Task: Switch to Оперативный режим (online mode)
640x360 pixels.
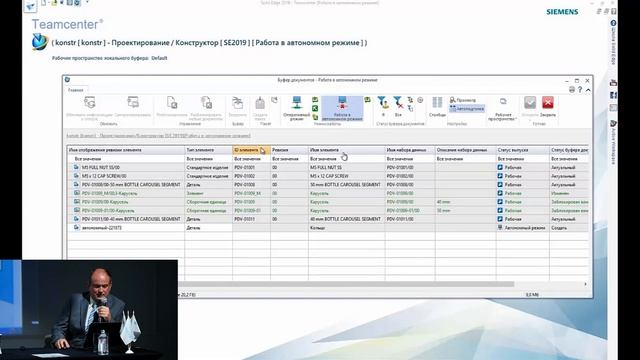Action: 297,108
